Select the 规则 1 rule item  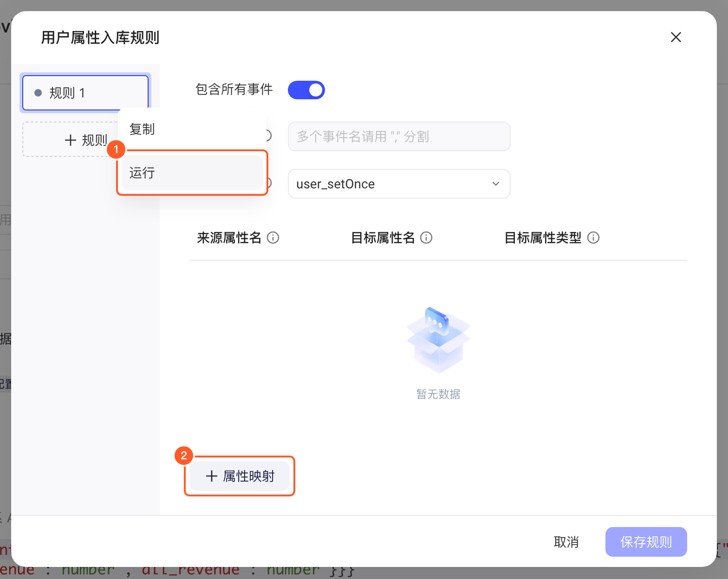click(x=85, y=93)
